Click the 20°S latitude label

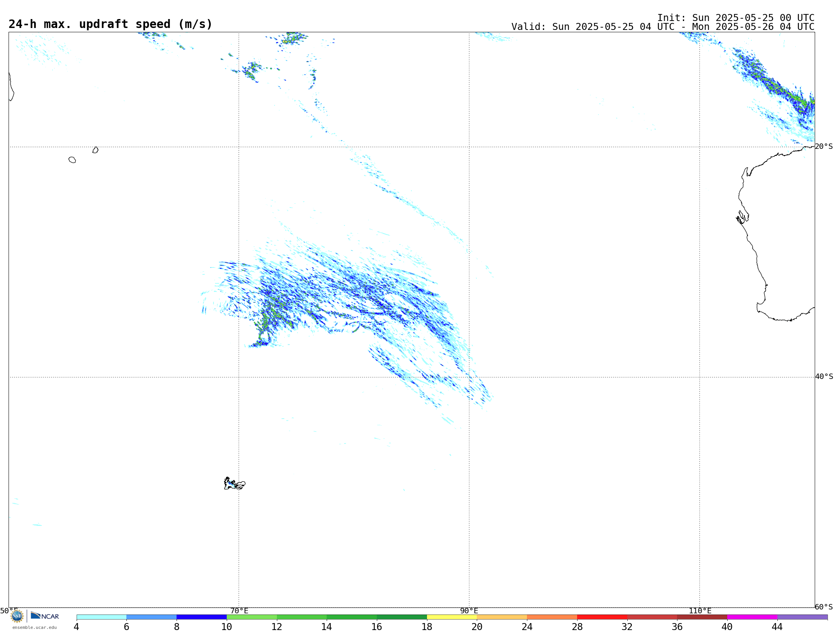[824, 147]
